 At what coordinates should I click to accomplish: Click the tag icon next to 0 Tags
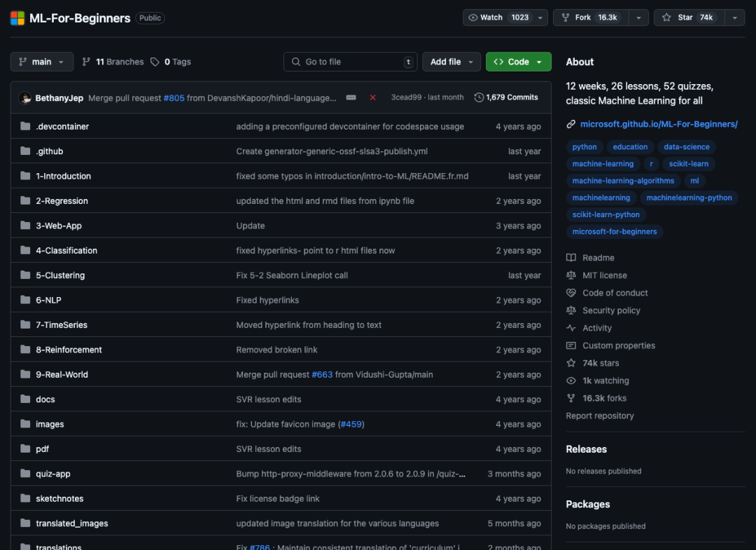coord(155,62)
